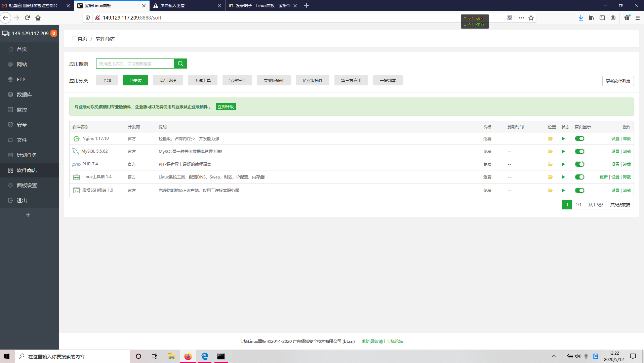Open 网站 in the sidebar
This screenshot has height=363, width=644.
point(30,64)
